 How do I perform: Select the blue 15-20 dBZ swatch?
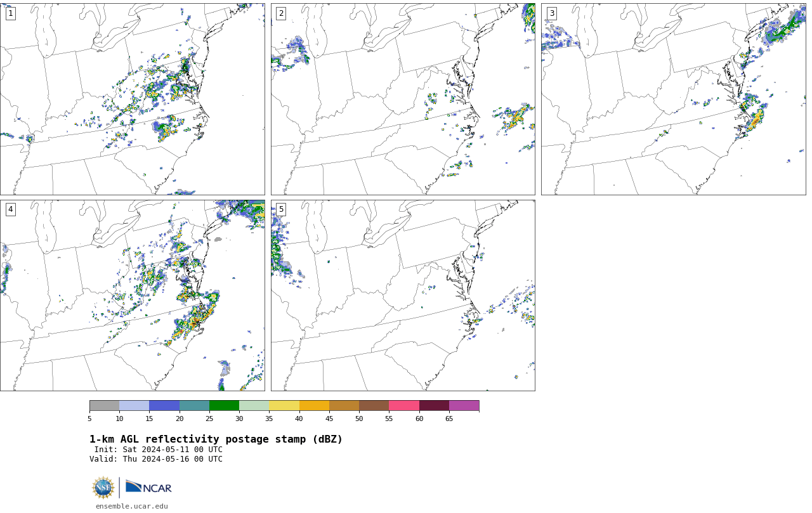[x=164, y=406]
